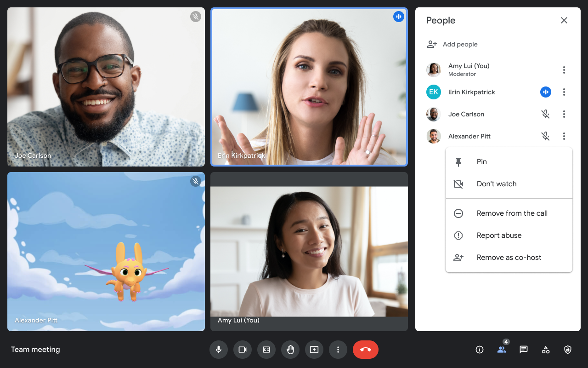Turn off your camera
Viewport: 588px width, 368px height.
click(x=243, y=350)
